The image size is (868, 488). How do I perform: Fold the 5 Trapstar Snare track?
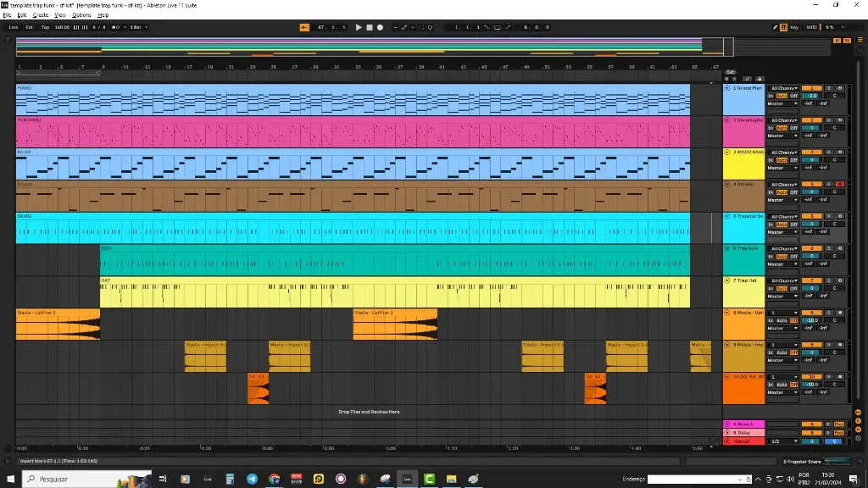[x=726, y=216]
